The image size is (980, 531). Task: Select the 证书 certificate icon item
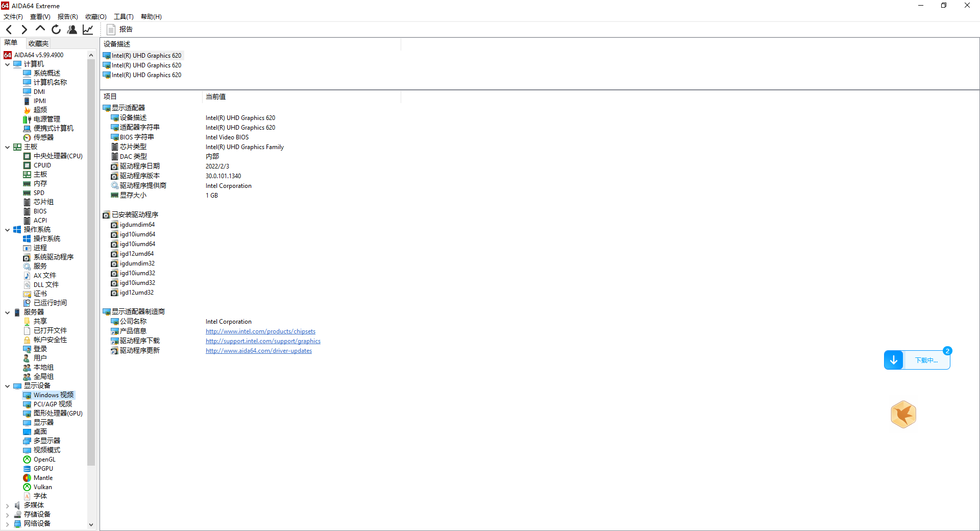coord(35,294)
